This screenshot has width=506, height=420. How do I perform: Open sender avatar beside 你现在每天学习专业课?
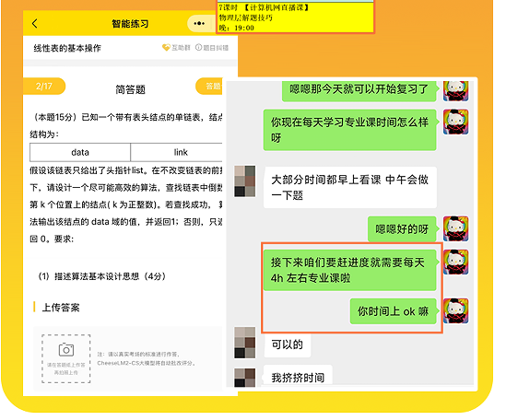pyautogui.click(x=455, y=122)
